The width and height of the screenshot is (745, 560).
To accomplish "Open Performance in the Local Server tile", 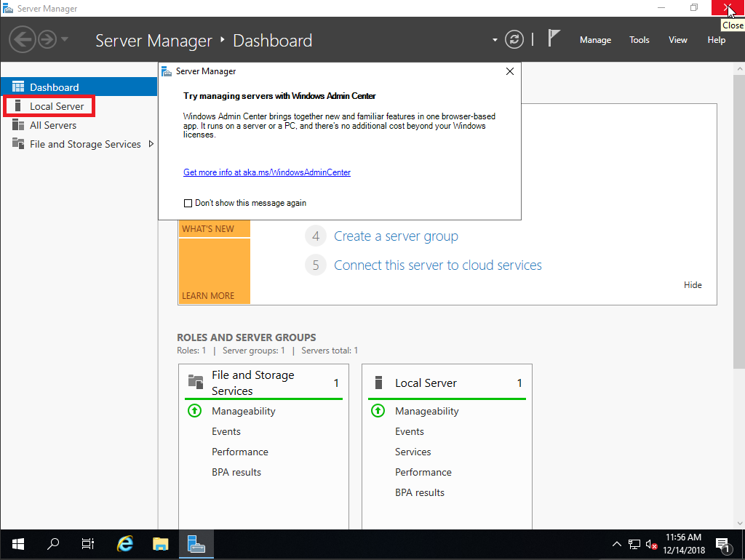I will coord(423,472).
